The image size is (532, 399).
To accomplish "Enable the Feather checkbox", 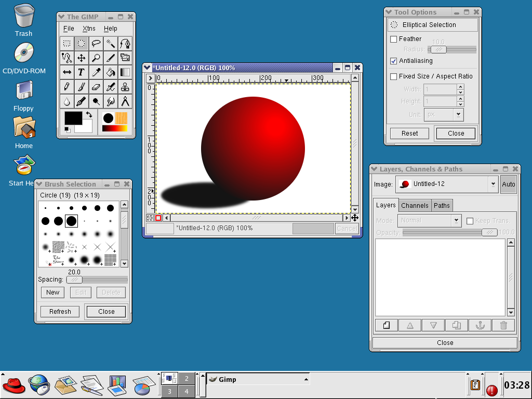I will pos(394,39).
